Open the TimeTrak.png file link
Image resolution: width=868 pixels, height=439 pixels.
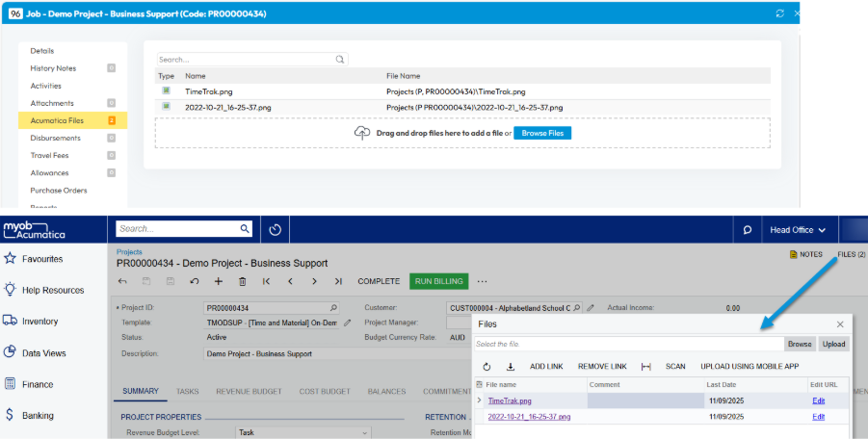pyautogui.click(x=510, y=400)
